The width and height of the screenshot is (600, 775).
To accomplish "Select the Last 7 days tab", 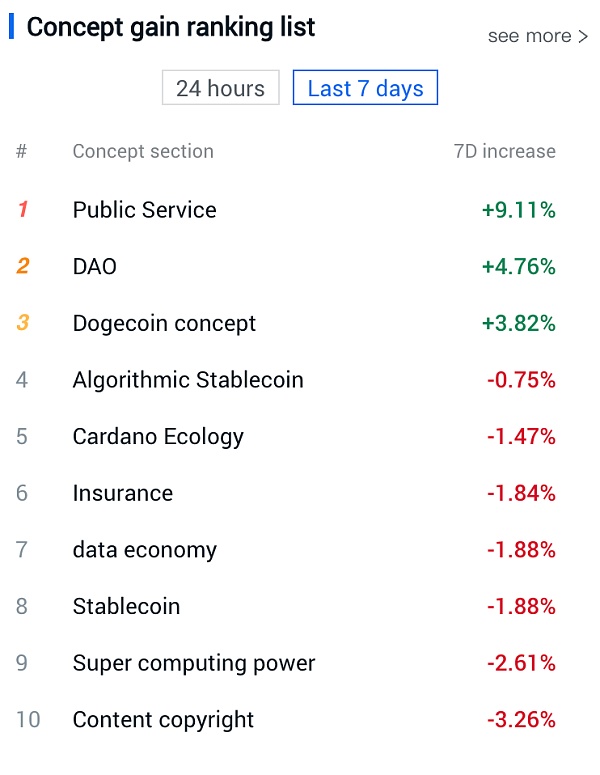I will coord(365,88).
